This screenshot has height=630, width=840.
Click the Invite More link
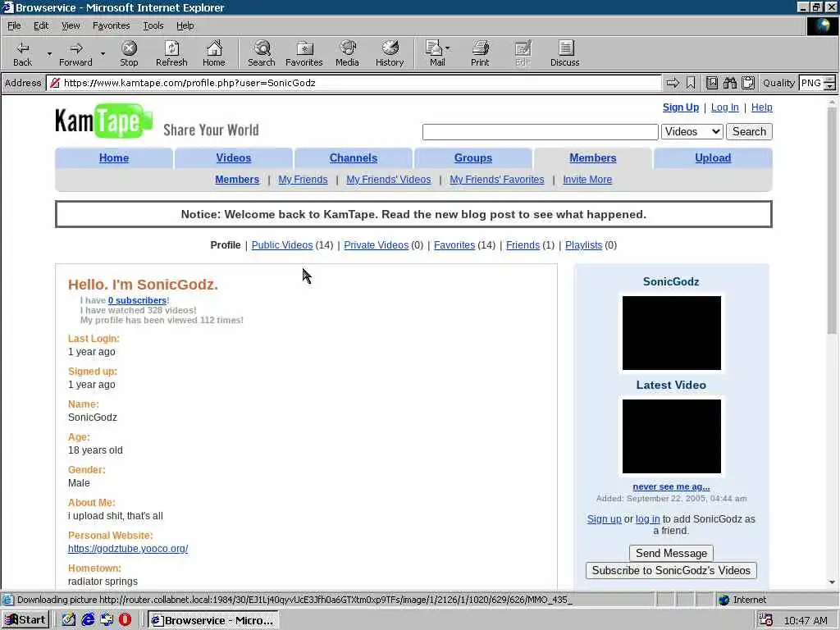coord(587,180)
